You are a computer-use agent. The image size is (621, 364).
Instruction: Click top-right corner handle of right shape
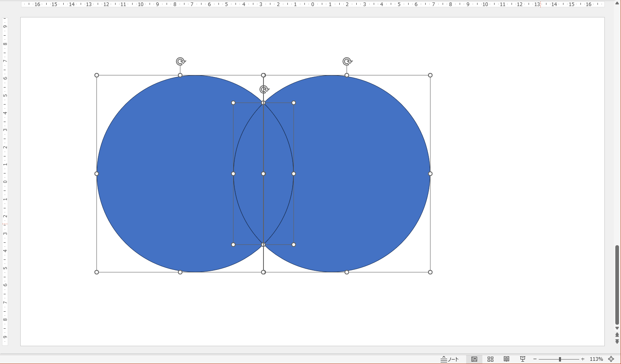tap(430, 75)
